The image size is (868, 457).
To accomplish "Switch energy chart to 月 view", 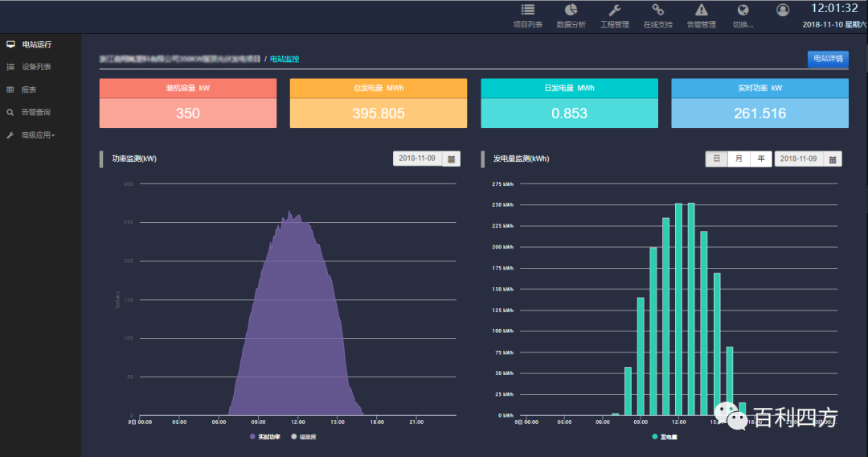I will pyautogui.click(x=739, y=159).
